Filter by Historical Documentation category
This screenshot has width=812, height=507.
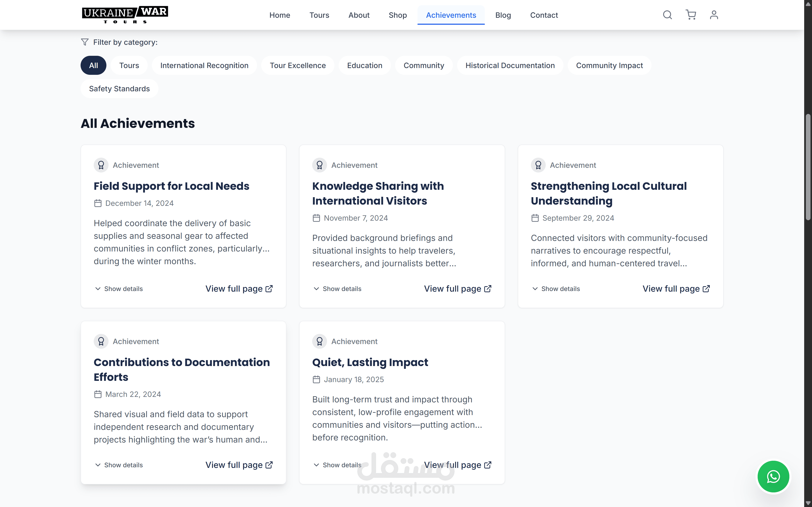coord(510,65)
